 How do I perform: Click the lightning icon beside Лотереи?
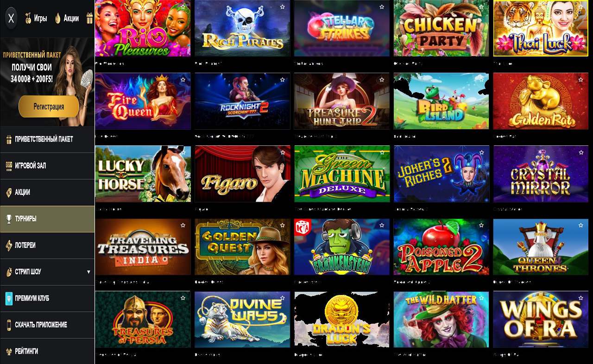point(9,245)
